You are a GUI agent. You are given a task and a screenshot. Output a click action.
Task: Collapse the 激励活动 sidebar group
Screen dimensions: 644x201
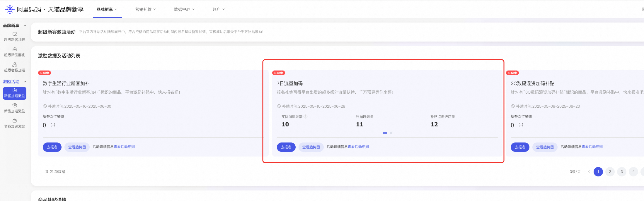pyautogui.click(x=25, y=82)
